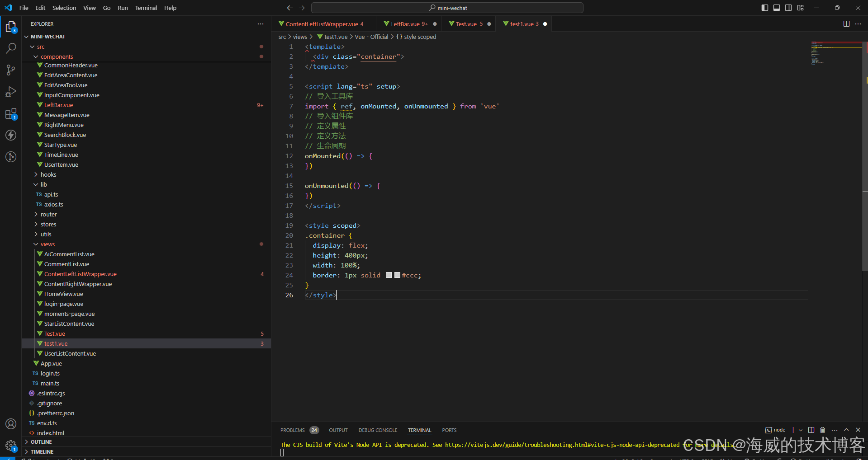Open editor more actions ellipsis
868x460 pixels.
[x=858, y=24]
